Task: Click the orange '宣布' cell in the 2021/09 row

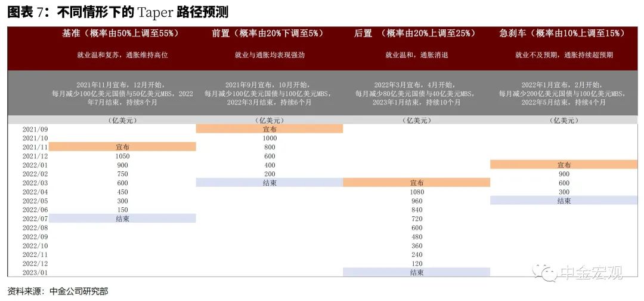Action: (x=270, y=129)
